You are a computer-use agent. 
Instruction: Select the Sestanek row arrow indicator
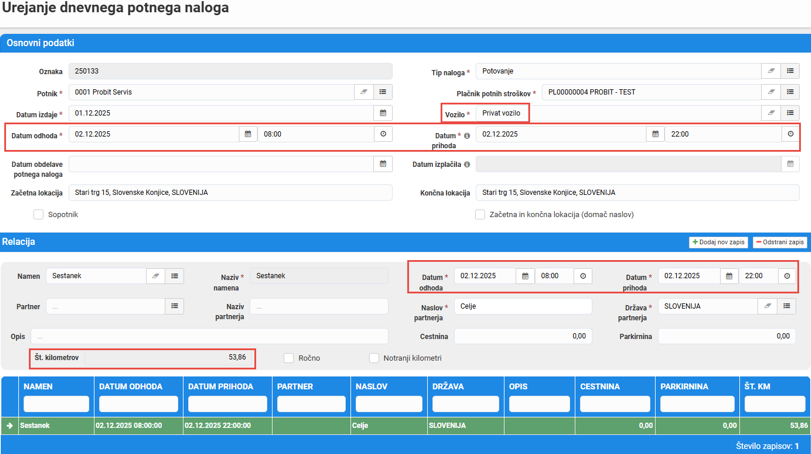point(10,426)
